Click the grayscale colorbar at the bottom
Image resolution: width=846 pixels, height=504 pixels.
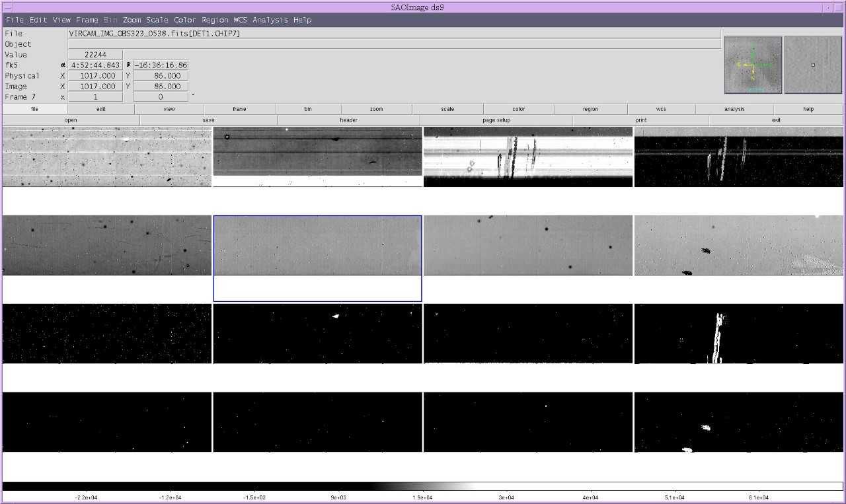click(x=423, y=486)
